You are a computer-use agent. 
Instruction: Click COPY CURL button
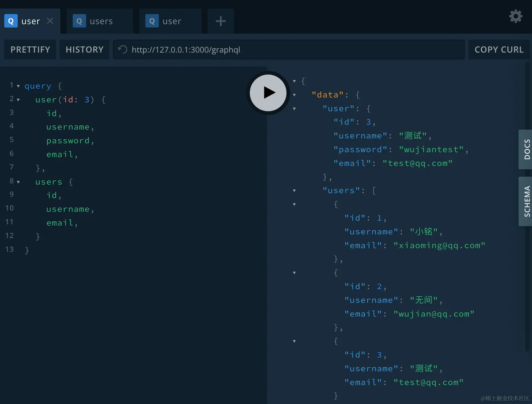coord(499,50)
